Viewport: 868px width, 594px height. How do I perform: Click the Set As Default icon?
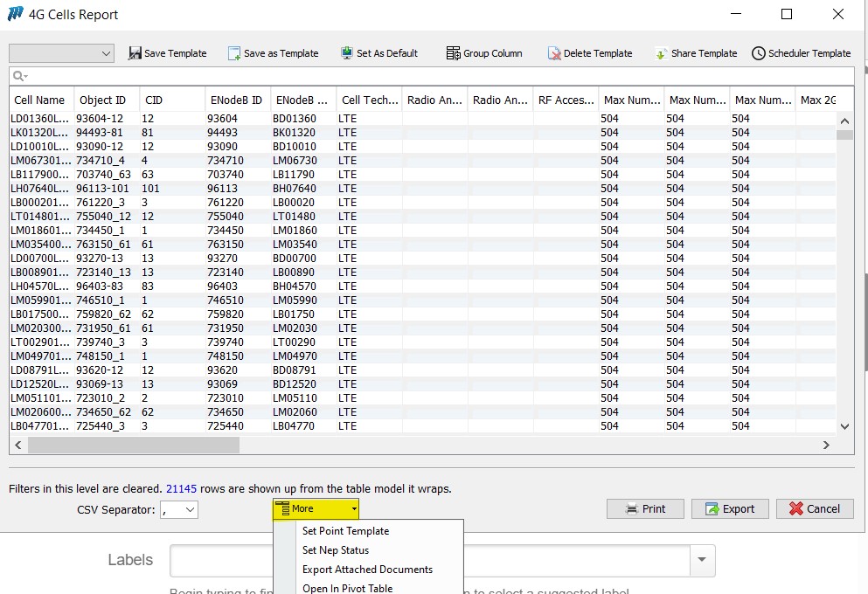point(347,53)
